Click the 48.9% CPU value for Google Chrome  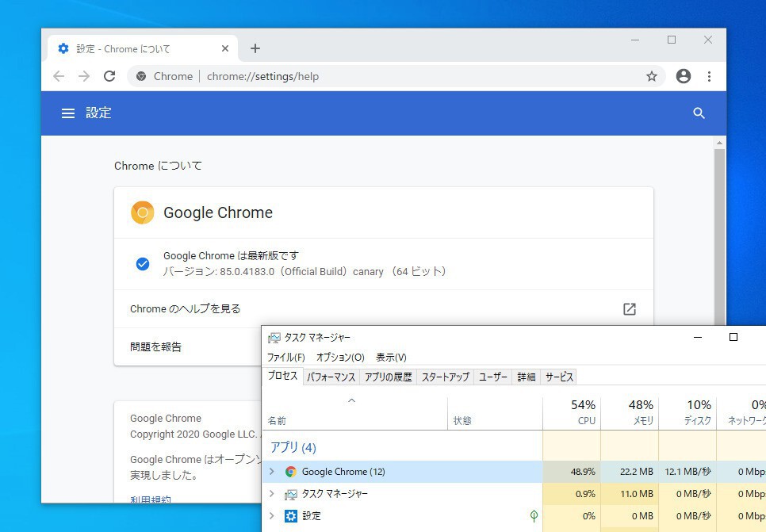click(x=583, y=472)
